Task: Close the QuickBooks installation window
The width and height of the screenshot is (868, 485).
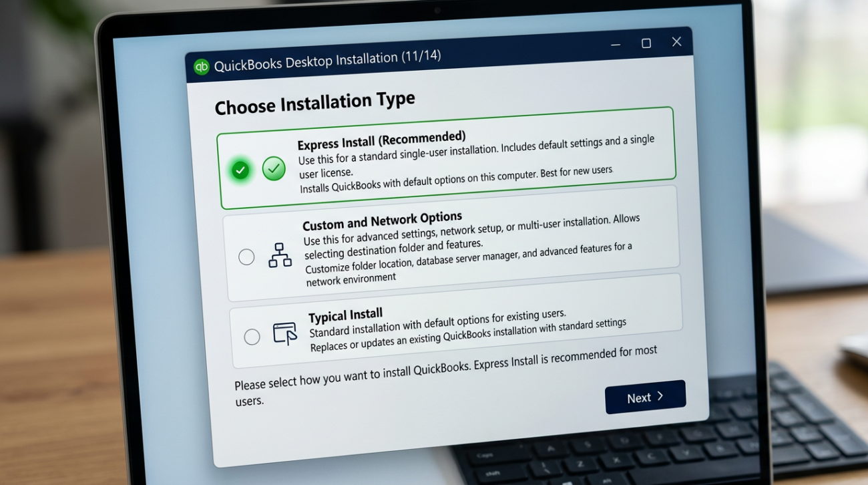Action: [x=676, y=42]
